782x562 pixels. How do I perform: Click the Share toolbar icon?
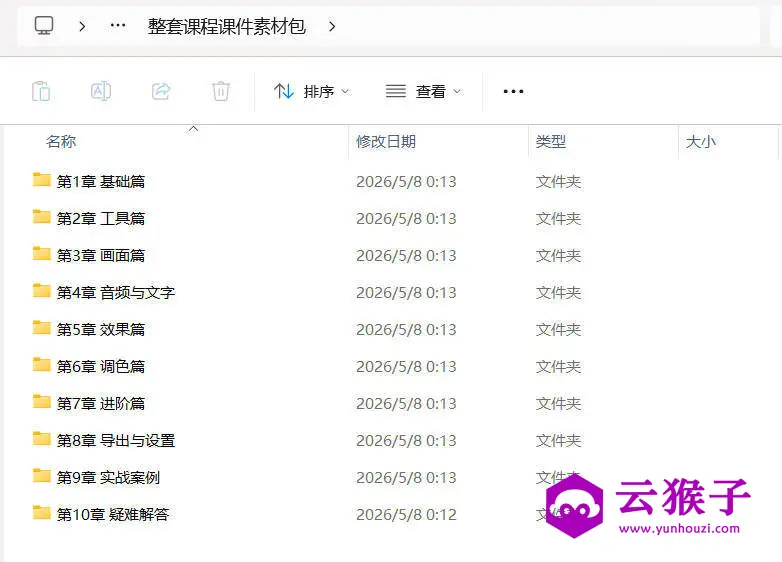pyautogui.click(x=161, y=91)
